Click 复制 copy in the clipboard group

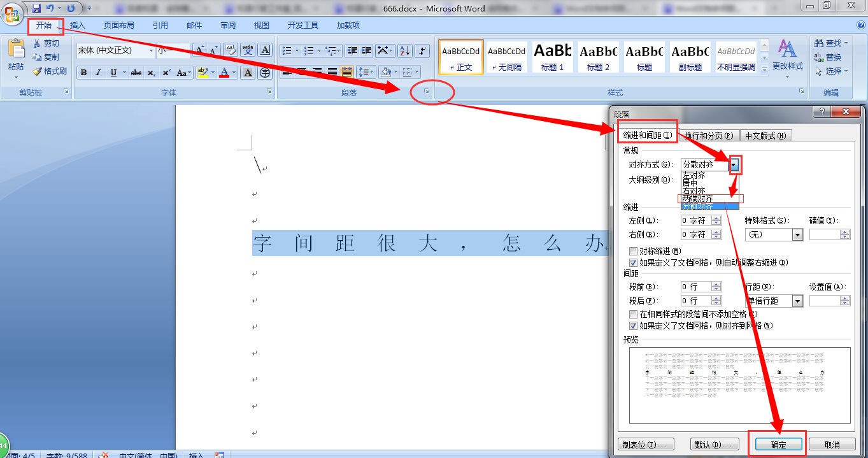click(x=47, y=57)
